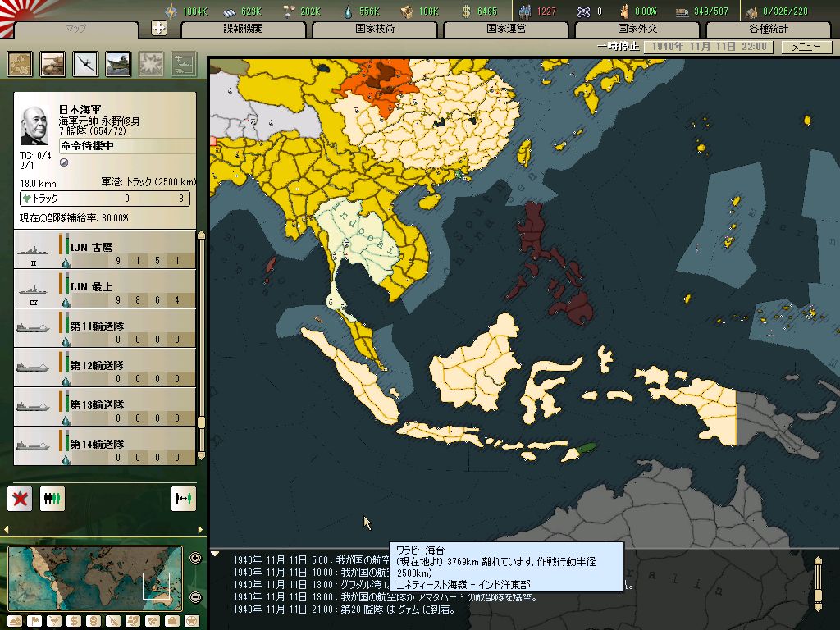840x630 pixels.
Task: Click the 0.00% dissent value
Action: (646, 11)
